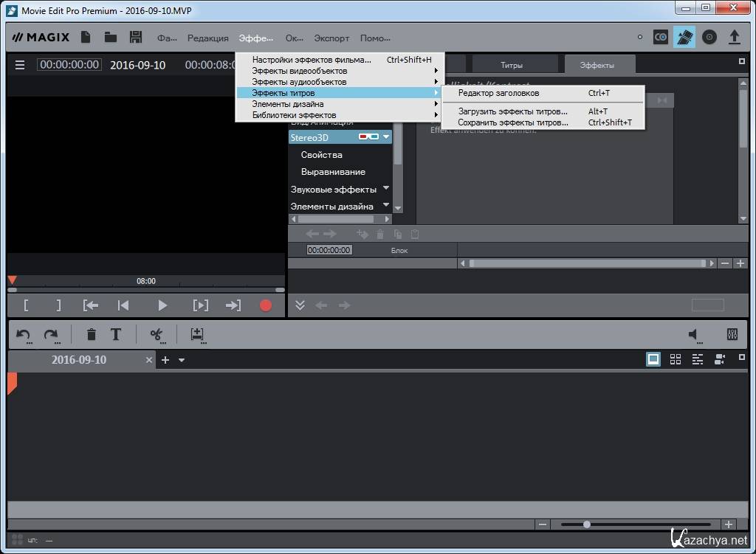Toggle the audio mixer icon
Image resolution: width=756 pixels, height=554 pixels.
tap(732, 335)
